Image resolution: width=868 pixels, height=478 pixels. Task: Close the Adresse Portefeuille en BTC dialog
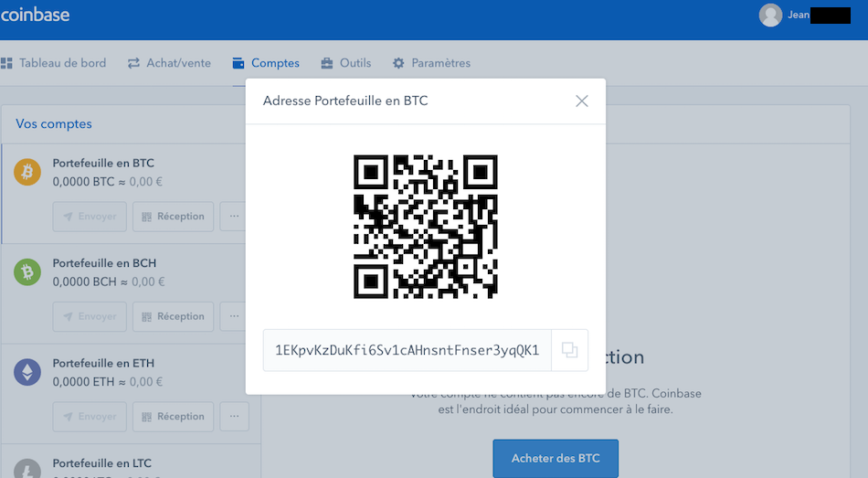581,101
